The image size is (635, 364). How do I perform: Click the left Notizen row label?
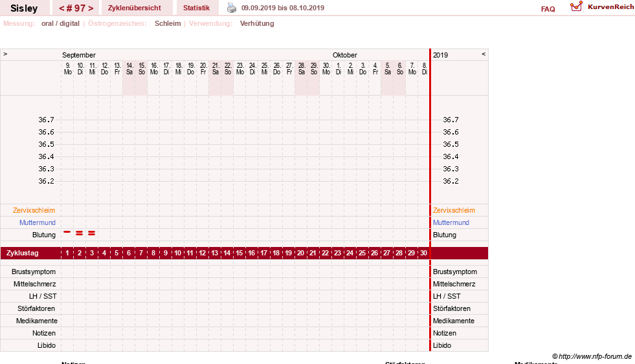pyautogui.click(x=44, y=333)
